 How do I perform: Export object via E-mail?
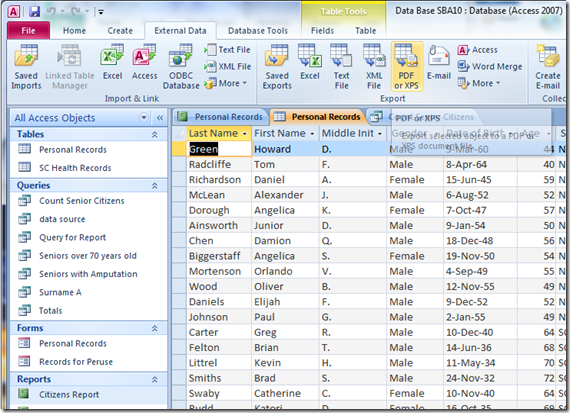(x=439, y=63)
